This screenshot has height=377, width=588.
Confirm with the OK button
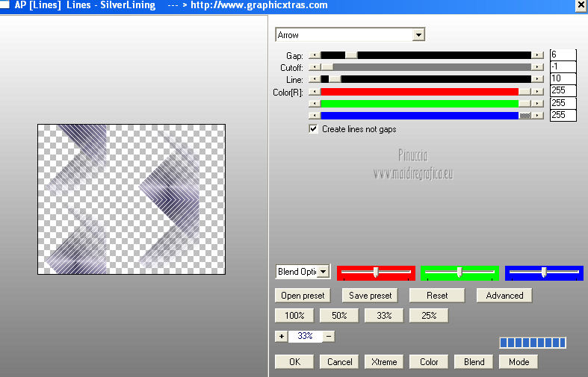click(294, 362)
